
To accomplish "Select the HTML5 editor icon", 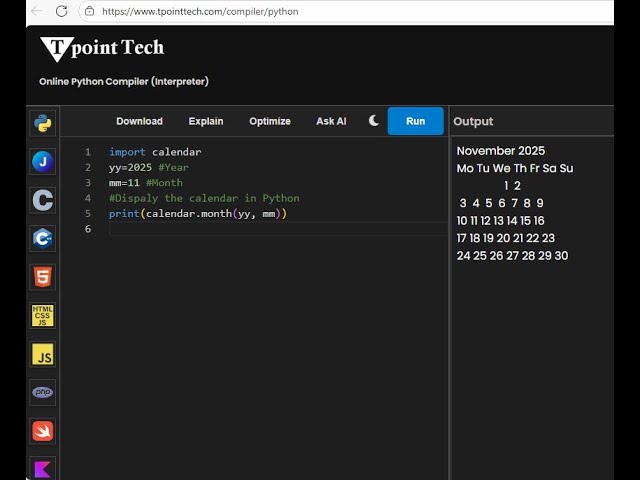I will [x=43, y=277].
